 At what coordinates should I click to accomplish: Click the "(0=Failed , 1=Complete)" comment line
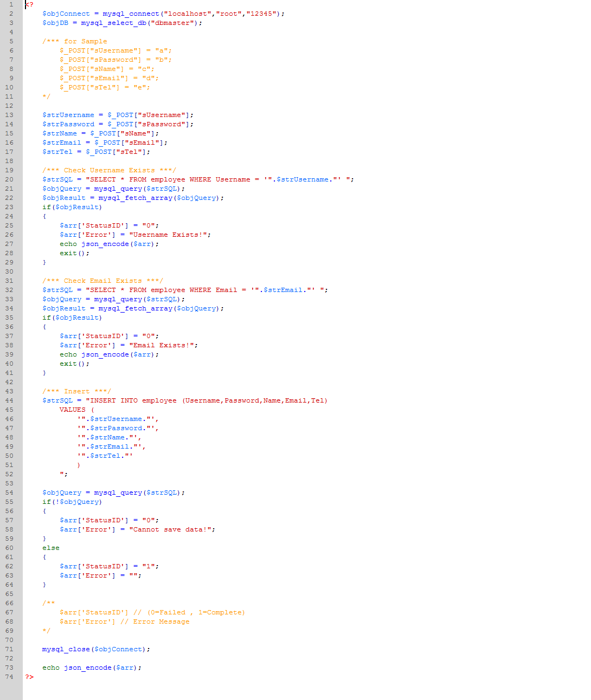152,612
